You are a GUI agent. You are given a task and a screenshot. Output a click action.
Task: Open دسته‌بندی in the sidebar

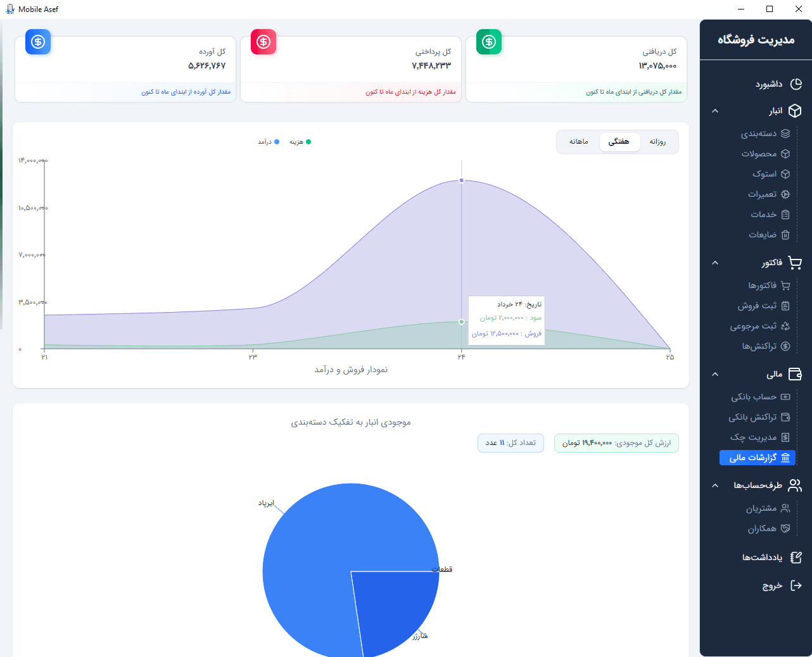point(758,134)
